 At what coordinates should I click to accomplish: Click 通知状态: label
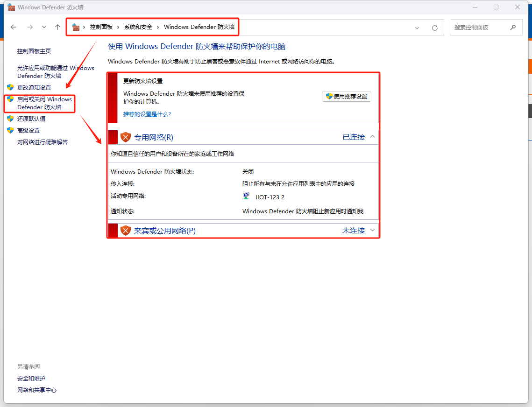click(122, 211)
